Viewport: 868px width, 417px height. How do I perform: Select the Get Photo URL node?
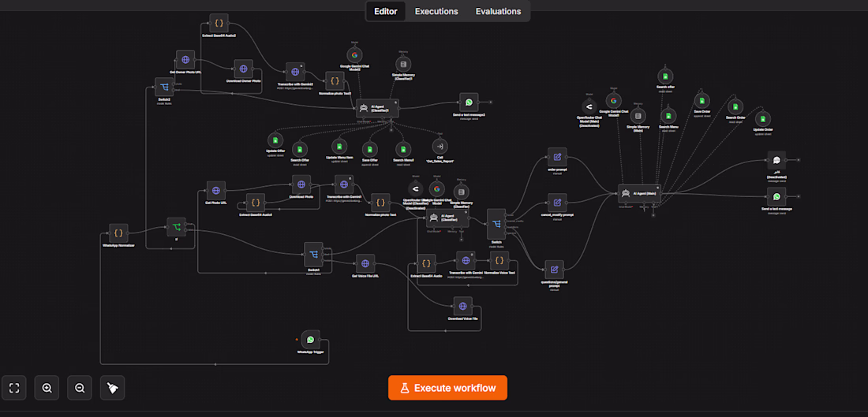(x=216, y=190)
